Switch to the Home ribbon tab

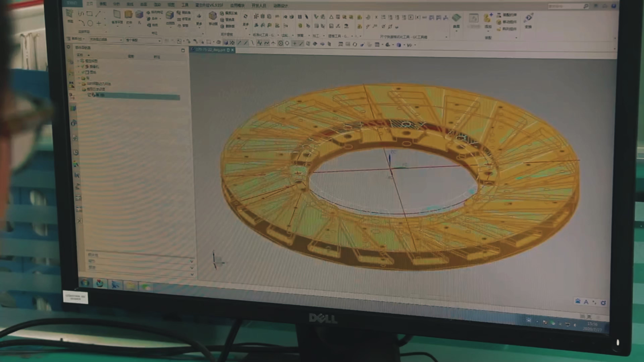point(90,4)
